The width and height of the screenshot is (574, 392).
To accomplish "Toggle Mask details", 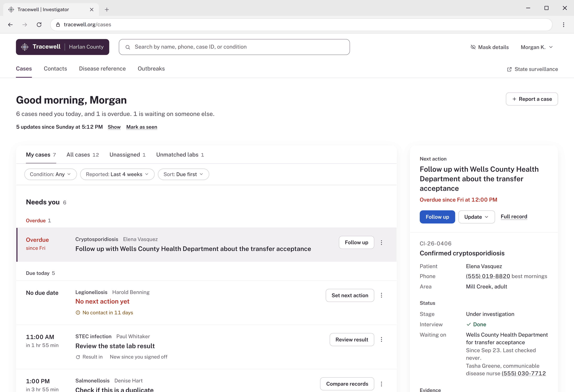I will point(490,47).
